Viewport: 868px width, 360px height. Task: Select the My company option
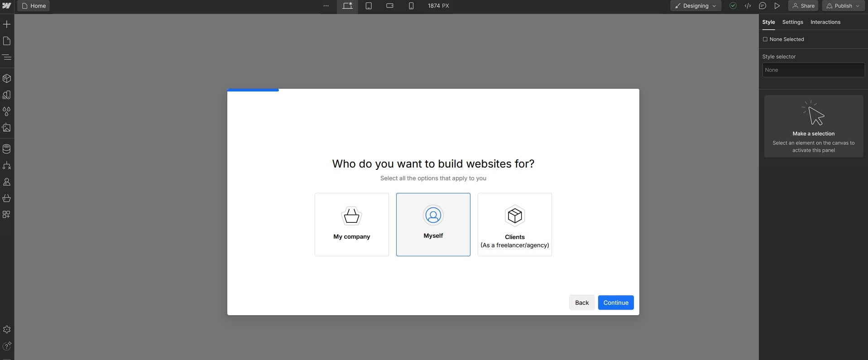click(352, 225)
